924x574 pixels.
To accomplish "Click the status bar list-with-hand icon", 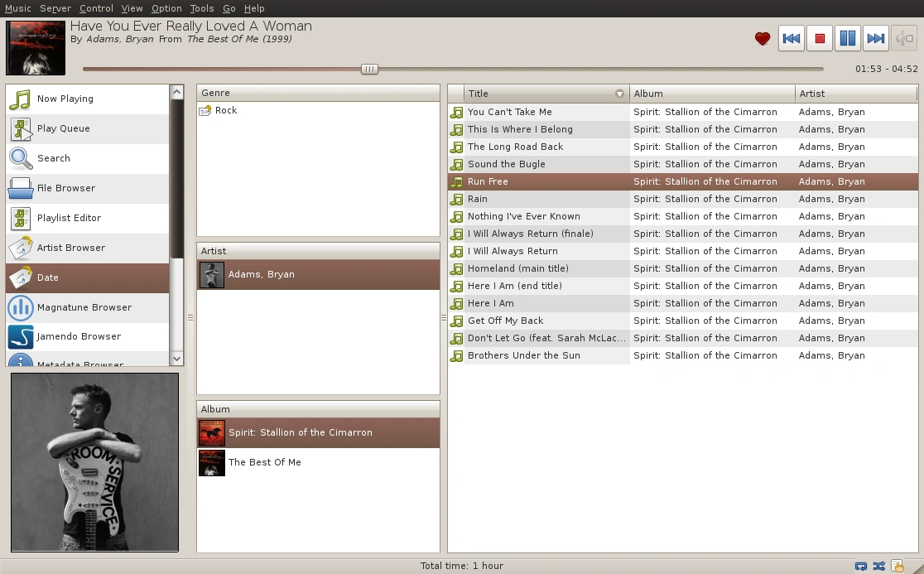I will (x=897, y=567).
